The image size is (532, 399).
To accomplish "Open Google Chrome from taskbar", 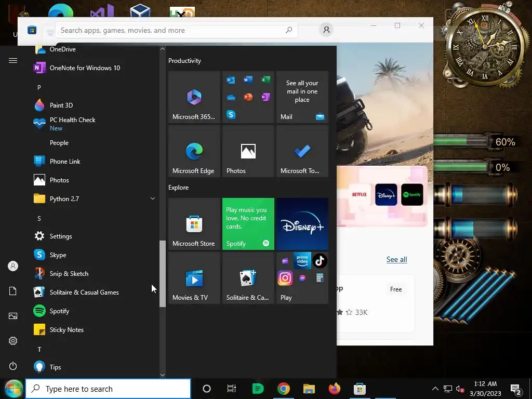I will tap(283, 389).
